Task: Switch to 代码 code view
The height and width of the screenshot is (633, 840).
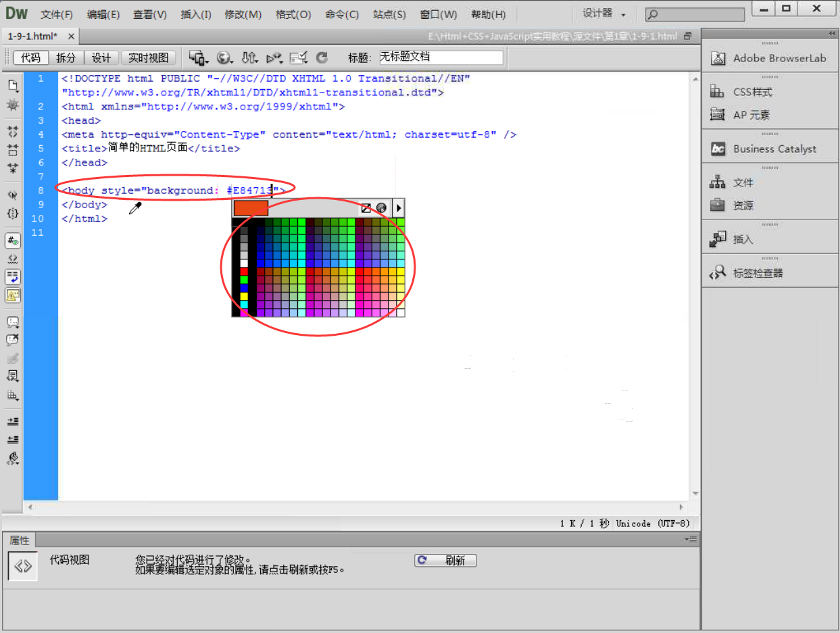Action: (x=30, y=58)
